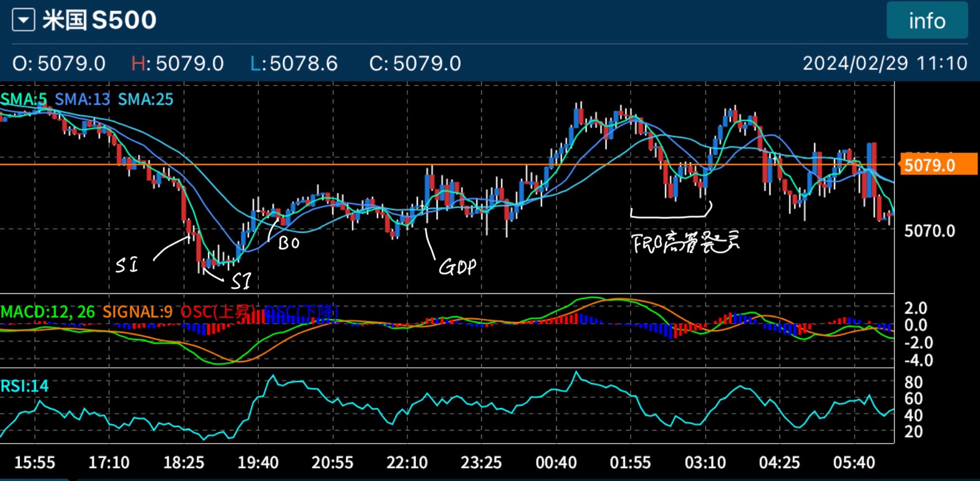Screen dimensions: 980x481
Task: Click the 00:40 time axis label
Action: [x=556, y=462]
